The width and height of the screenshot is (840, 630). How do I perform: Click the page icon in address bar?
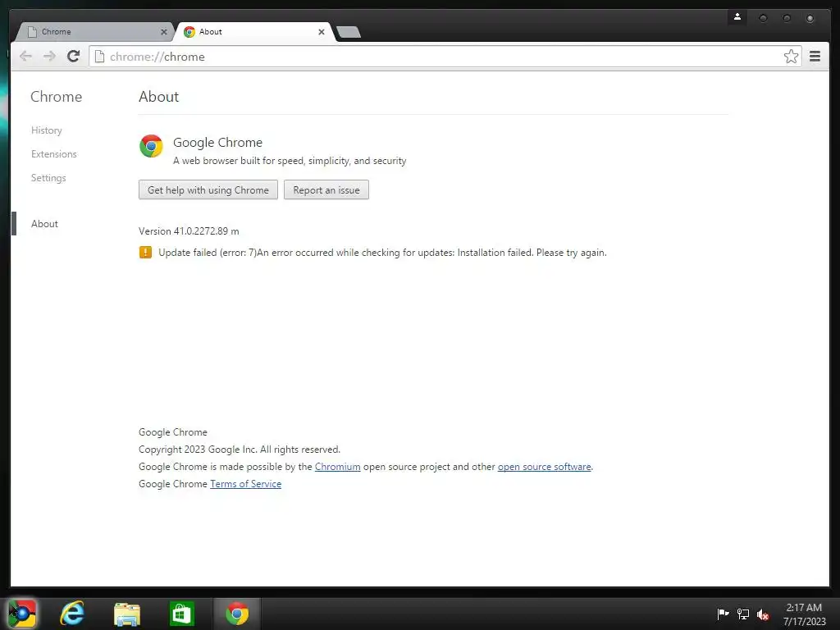pos(99,57)
